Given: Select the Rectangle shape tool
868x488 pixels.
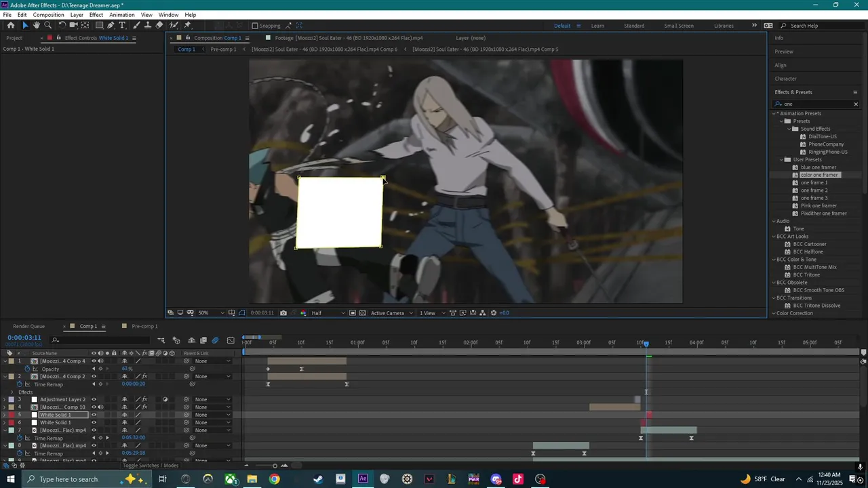Looking at the screenshot, I should [99, 25].
